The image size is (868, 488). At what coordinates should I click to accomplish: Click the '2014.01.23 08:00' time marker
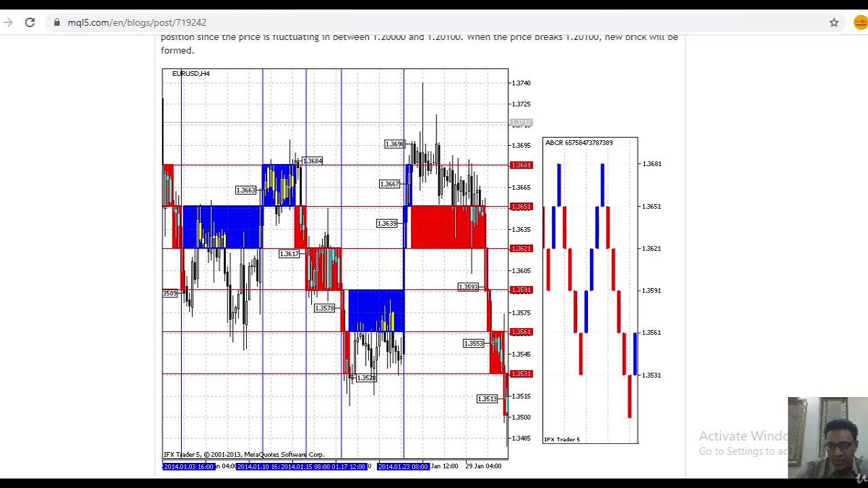(403, 466)
